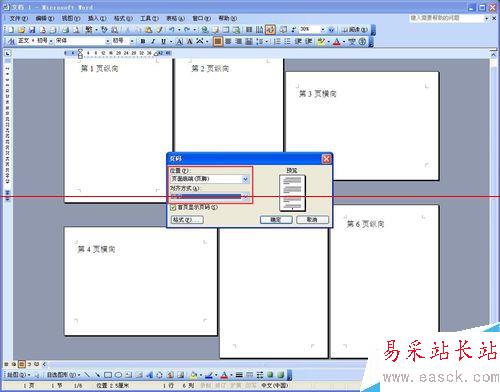Click the Undo arrow icon

[x=172, y=30]
